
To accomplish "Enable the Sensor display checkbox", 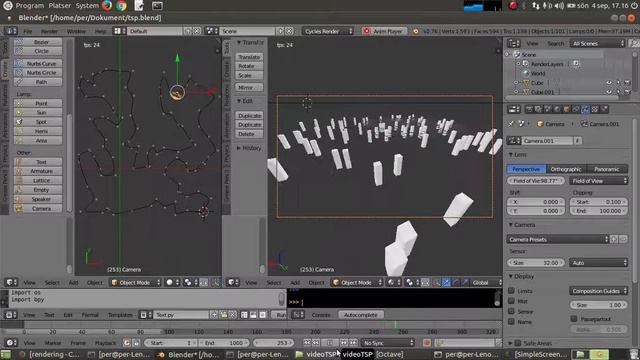I will pyautogui.click(x=511, y=311).
